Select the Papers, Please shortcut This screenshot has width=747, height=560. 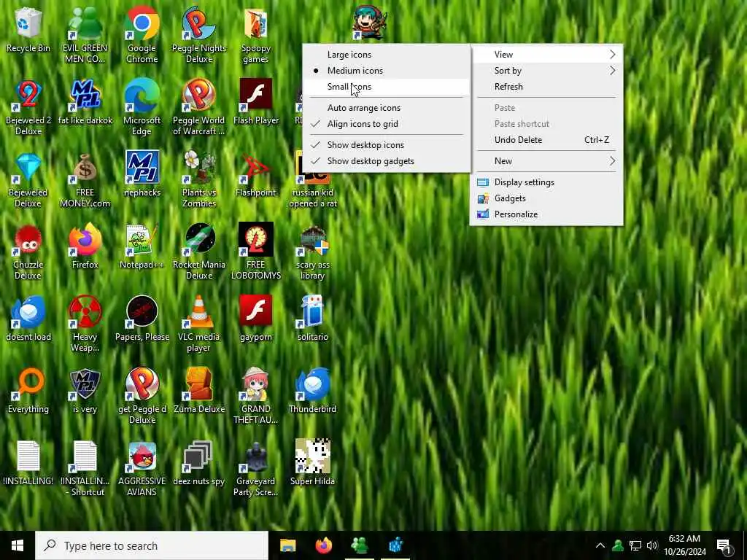(x=142, y=319)
